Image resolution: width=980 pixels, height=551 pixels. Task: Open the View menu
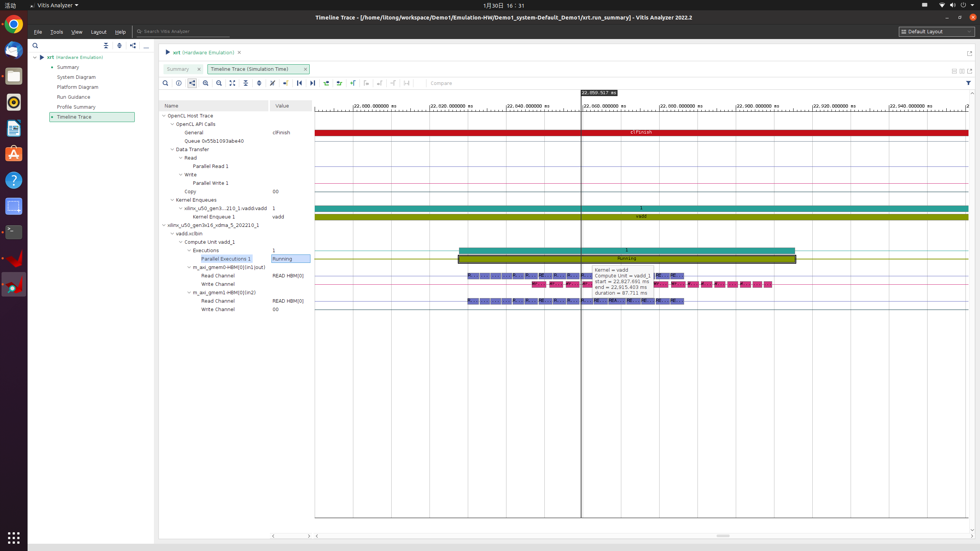[77, 32]
